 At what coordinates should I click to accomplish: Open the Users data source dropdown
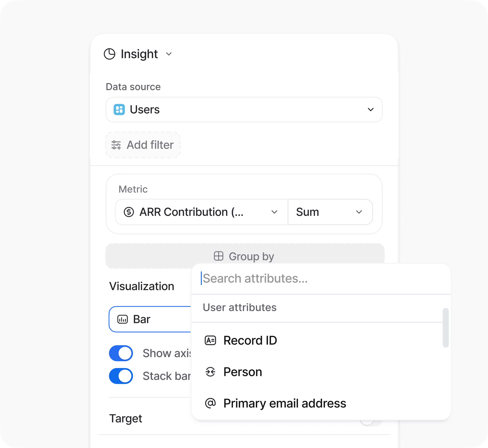pos(244,110)
